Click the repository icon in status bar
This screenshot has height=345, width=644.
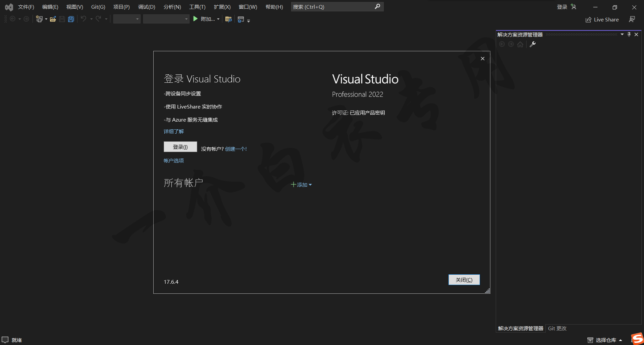(x=590, y=340)
